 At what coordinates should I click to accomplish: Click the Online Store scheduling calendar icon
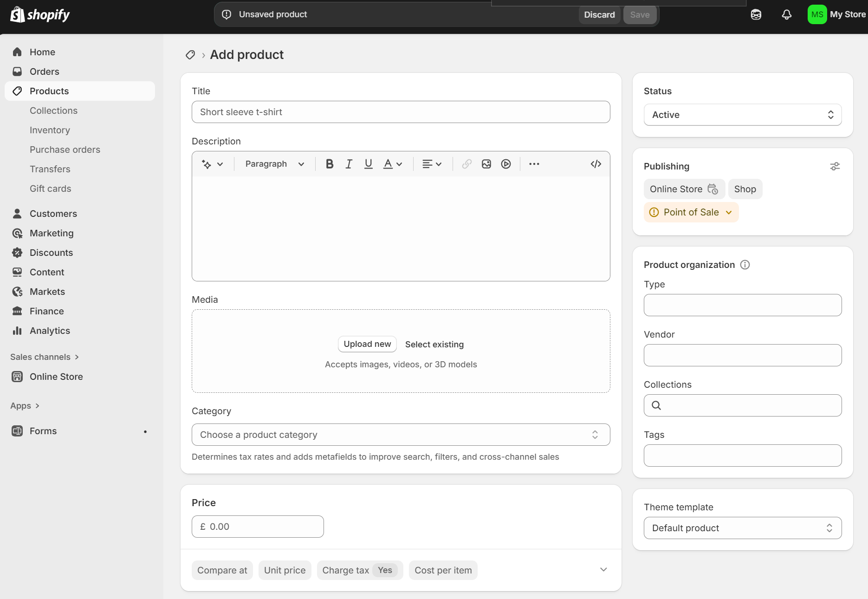click(713, 189)
